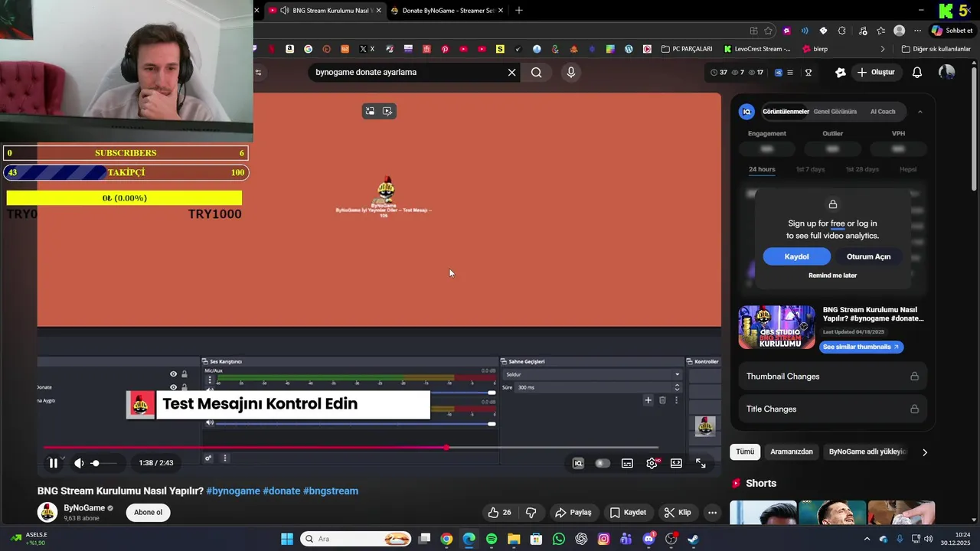980x551 pixels.
Task: Click Remind me later link
Action: pos(832,275)
